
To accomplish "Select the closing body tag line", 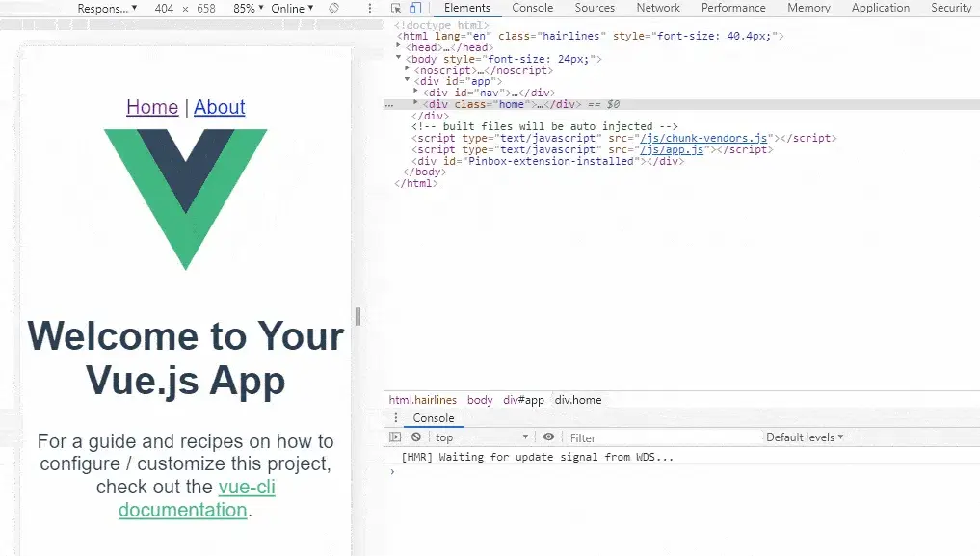I will 425,172.
